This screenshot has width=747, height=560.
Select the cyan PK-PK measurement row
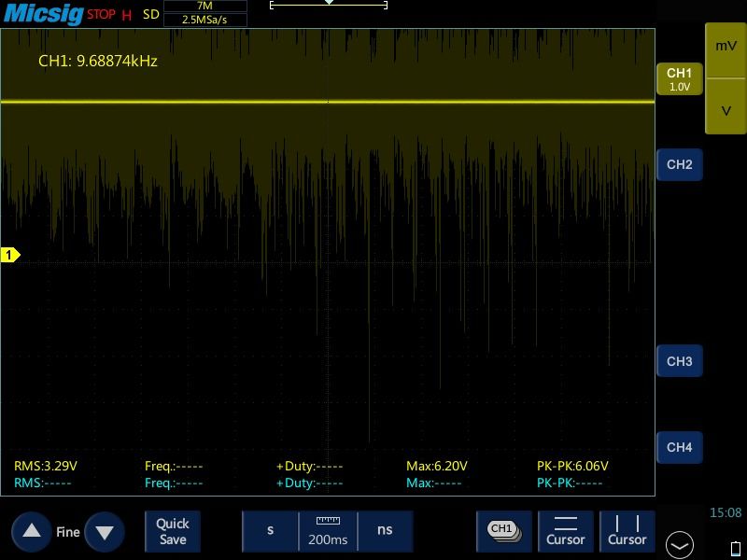coord(570,483)
